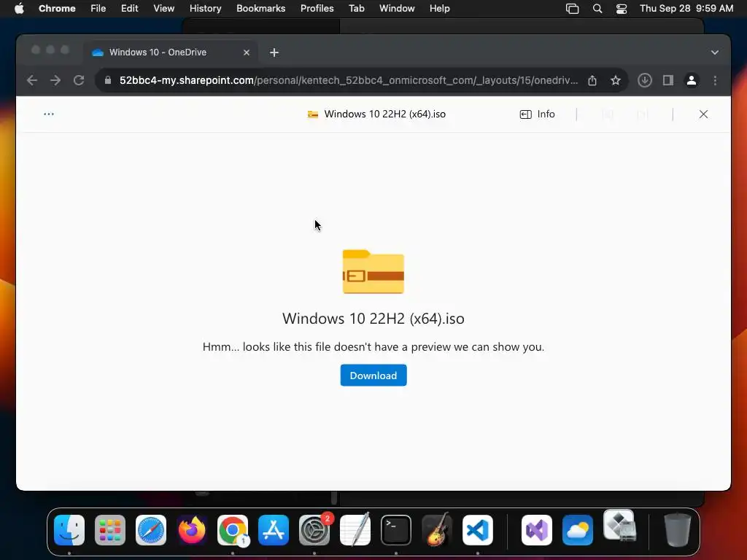Image resolution: width=747 pixels, height=560 pixels.
Task: Open the Apple menu
Action: (x=19, y=9)
